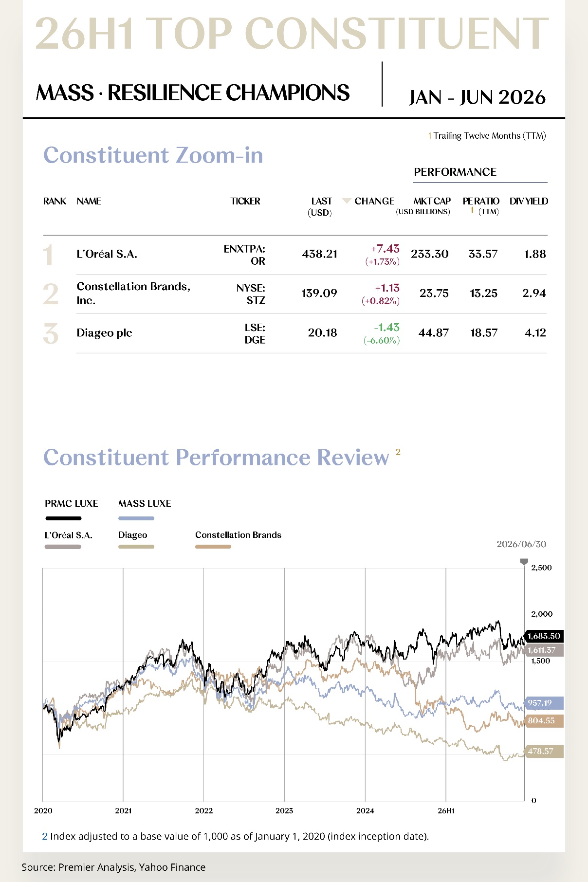
Task: Click the PE RATIO column header
Action: tap(481, 201)
